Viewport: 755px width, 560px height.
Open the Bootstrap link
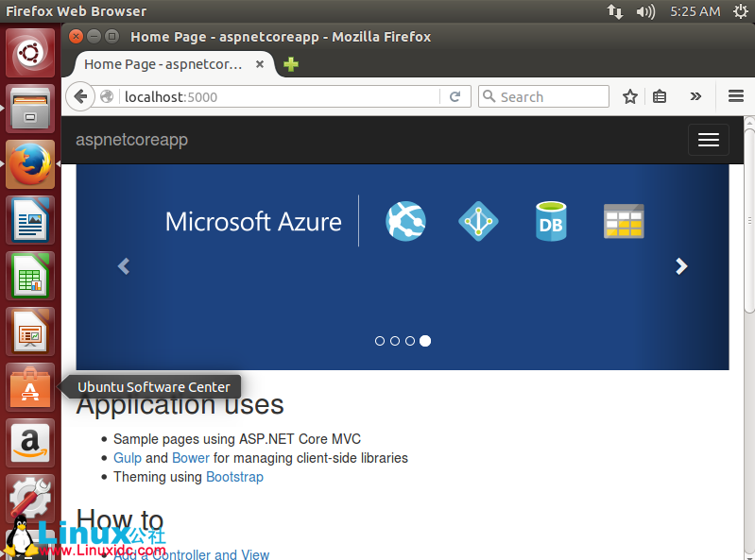coord(234,477)
